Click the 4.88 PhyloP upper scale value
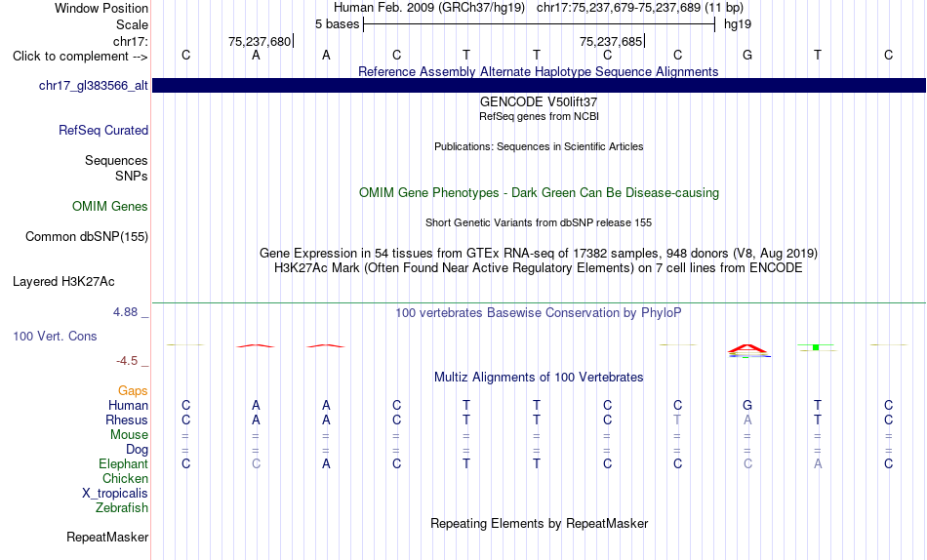The height and width of the screenshot is (560, 927). click(125, 311)
